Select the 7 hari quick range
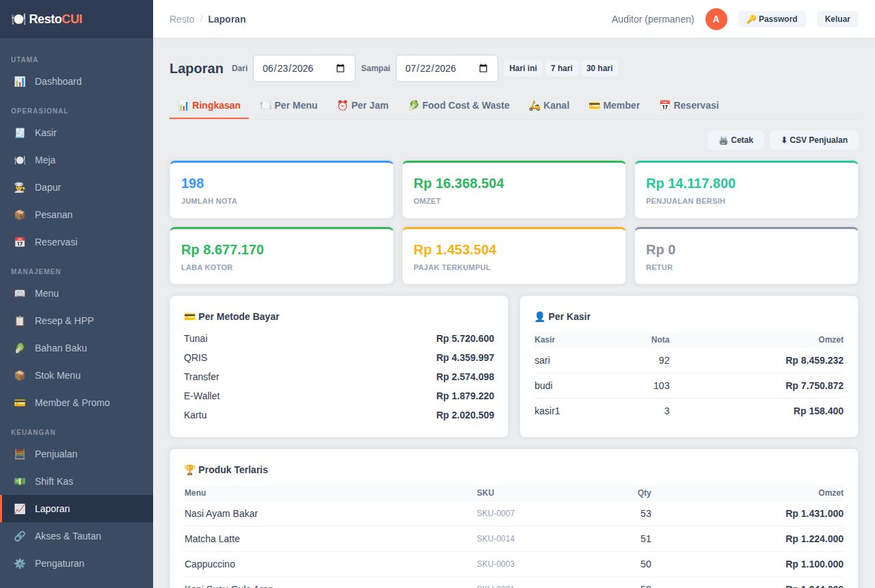875x588 pixels. [x=562, y=68]
